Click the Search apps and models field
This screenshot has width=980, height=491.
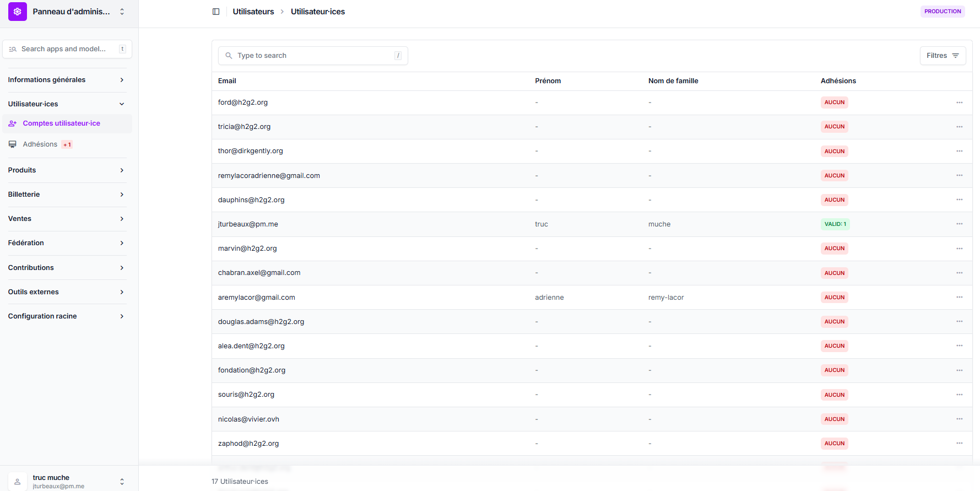[66, 49]
